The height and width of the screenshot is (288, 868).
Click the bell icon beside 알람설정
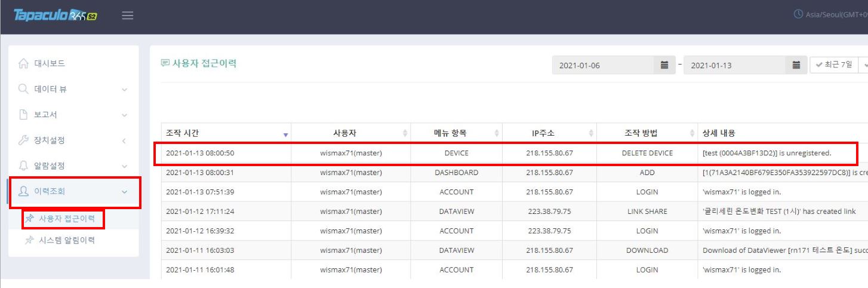point(24,166)
